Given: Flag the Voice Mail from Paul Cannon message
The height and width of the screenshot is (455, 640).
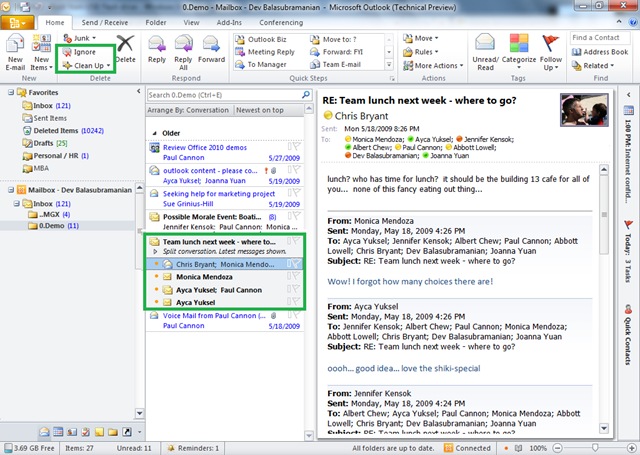Looking at the screenshot, I should pos(297,315).
